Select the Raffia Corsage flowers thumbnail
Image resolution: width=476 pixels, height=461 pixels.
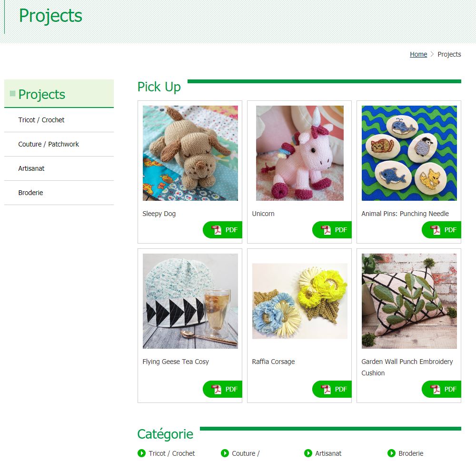(299, 301)
